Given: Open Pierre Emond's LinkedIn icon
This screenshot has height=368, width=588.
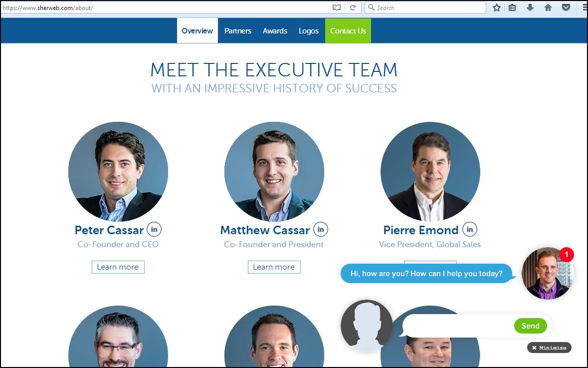Looking at the screenshot, I should tap(470, 229).
